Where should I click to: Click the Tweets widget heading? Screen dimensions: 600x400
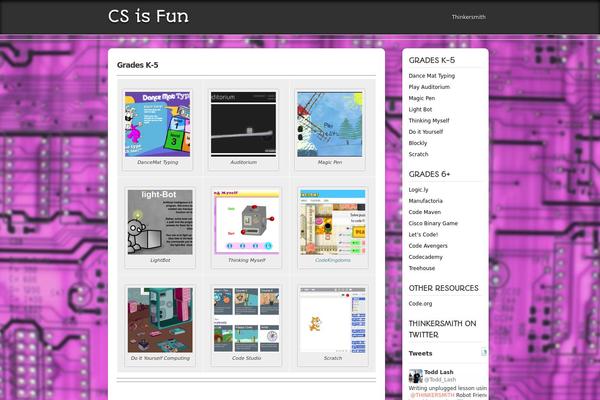420,353
